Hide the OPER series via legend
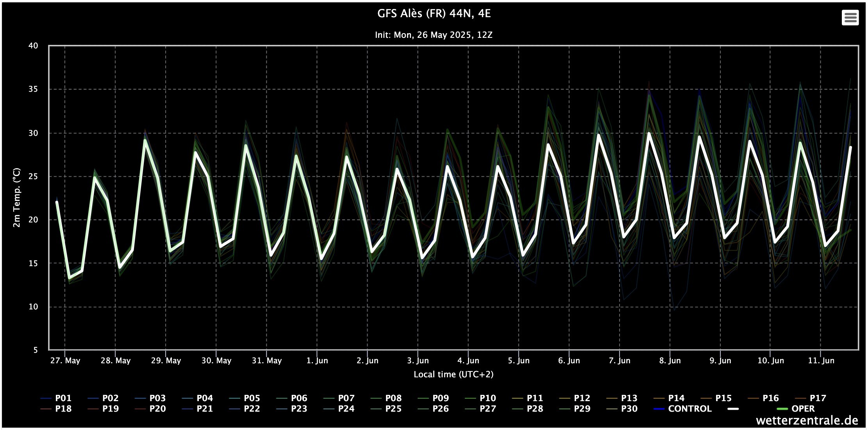This screenshot has height=430, width=868. 803,409
